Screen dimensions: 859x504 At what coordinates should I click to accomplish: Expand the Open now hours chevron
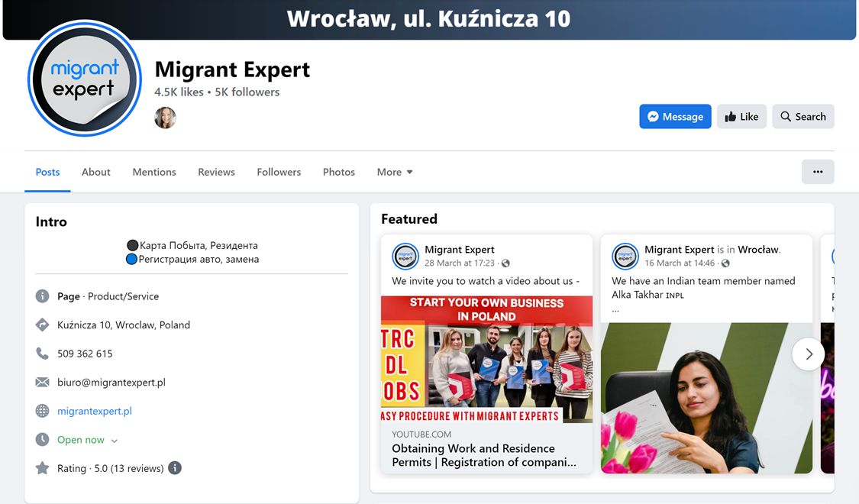[114, 441]
